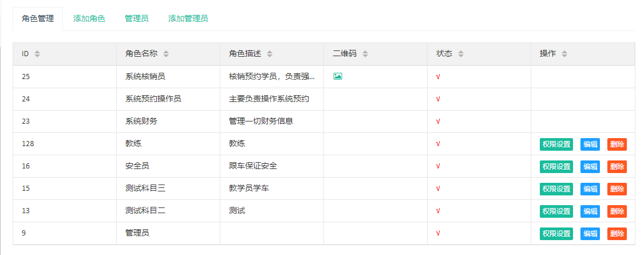Toggle status checkmark for 系统财务 role
Screen dimensions: 644x255
click(x=438, y=121)
